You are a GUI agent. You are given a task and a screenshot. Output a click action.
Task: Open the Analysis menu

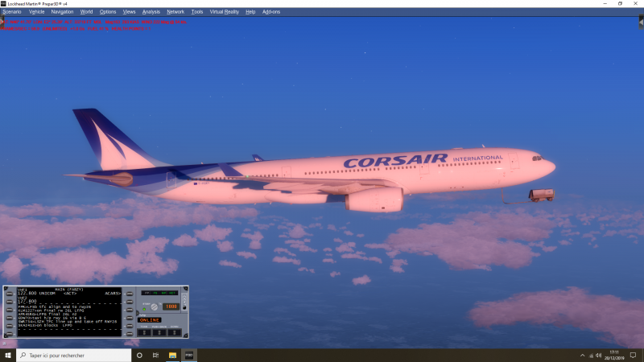point(151,12)
